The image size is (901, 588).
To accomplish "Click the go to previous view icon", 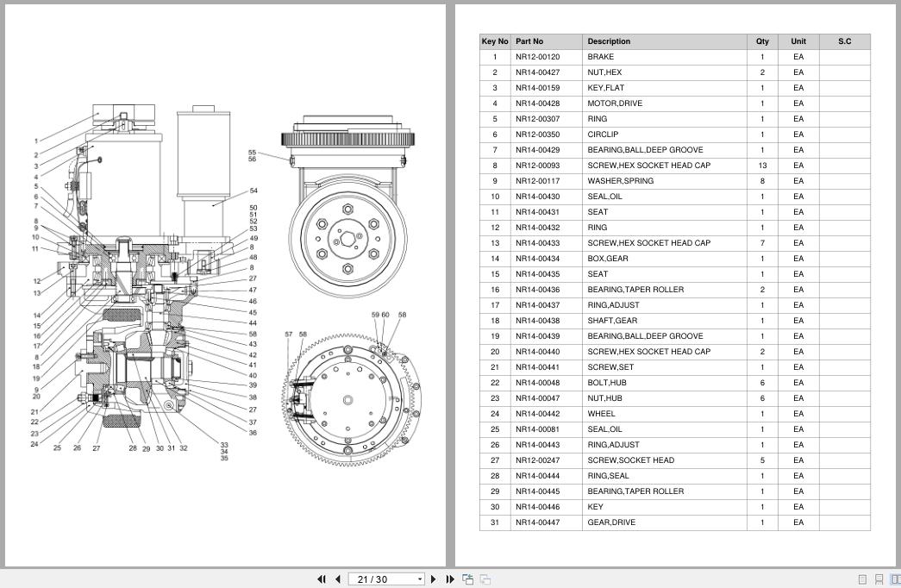I will pos(467,579).
